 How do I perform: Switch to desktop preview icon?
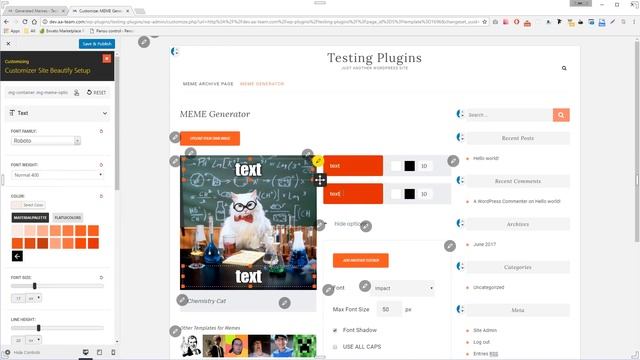[86, 352]
